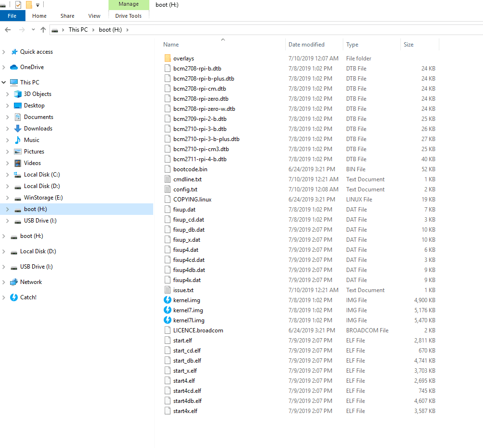483x448 pixels.
Task: Click the 3D Objects cube icon
Action: pos(18,94)
